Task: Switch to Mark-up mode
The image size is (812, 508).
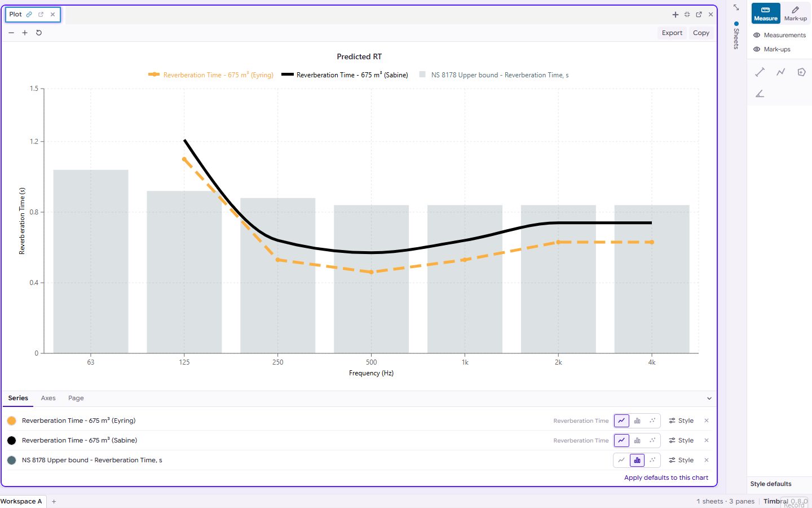Action: 796,13
